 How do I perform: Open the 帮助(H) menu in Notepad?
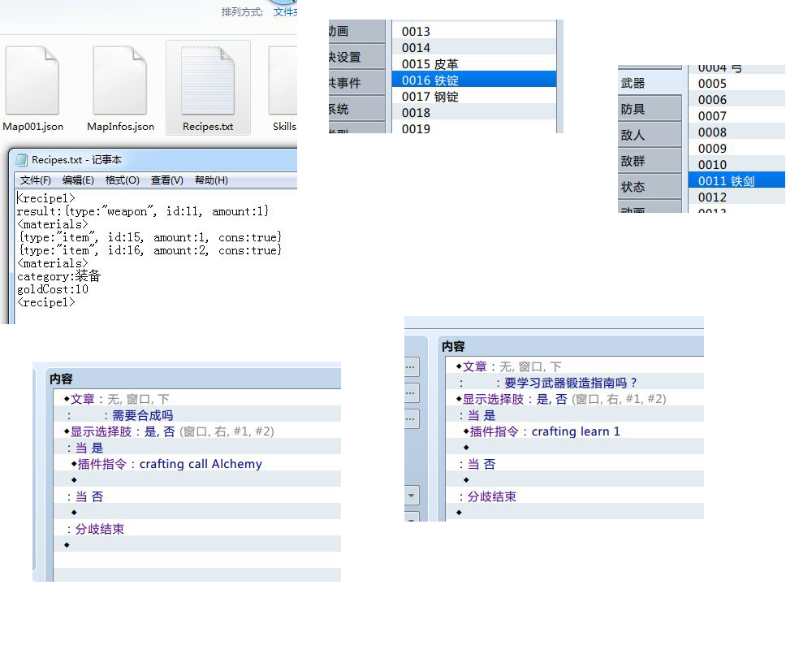[x=211, y=180]
